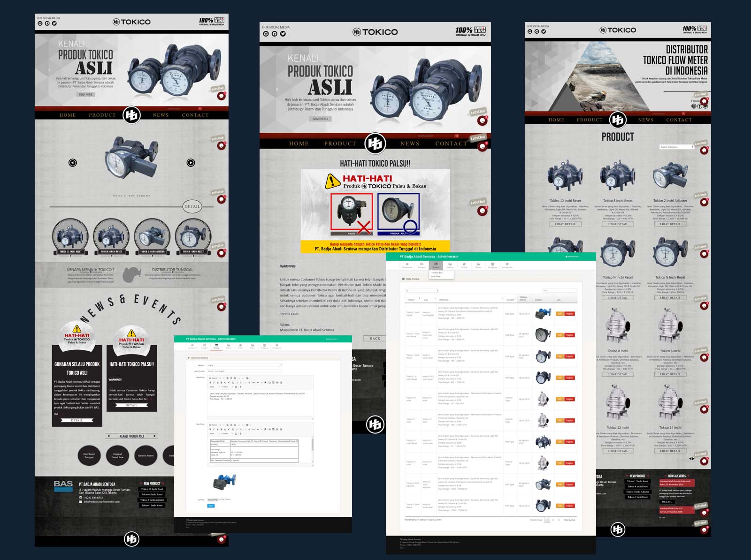Viewport: 751px width, 560px height.
Task: Choose Tambah Baru from the Produk submenu
Action: pyautogui.click(x=437, y=272)
